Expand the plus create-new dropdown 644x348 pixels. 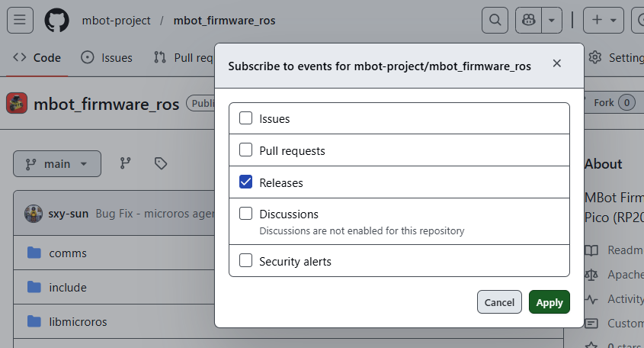click(x=603, y=21)
